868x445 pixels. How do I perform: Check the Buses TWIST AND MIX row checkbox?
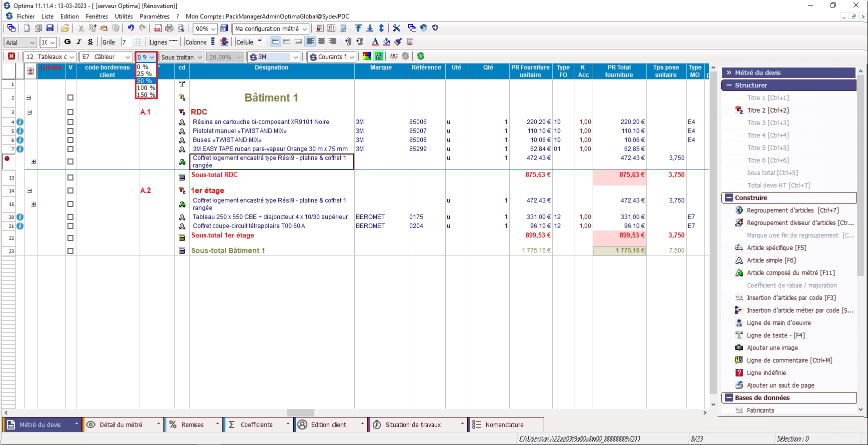tap(70, 140)
